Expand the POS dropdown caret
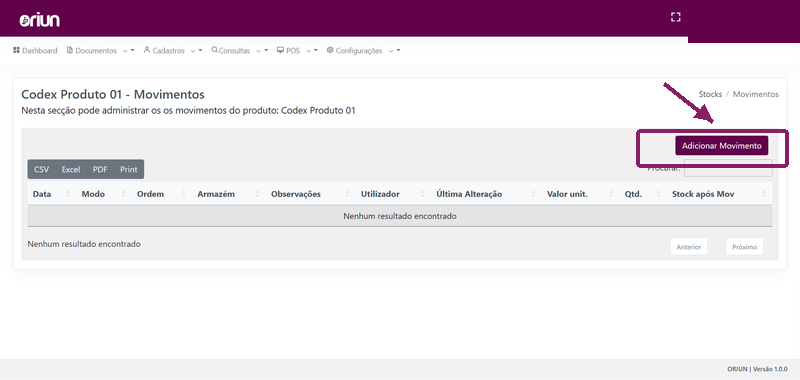Viewport: 800px width, 380px height. tap(315, 50)
